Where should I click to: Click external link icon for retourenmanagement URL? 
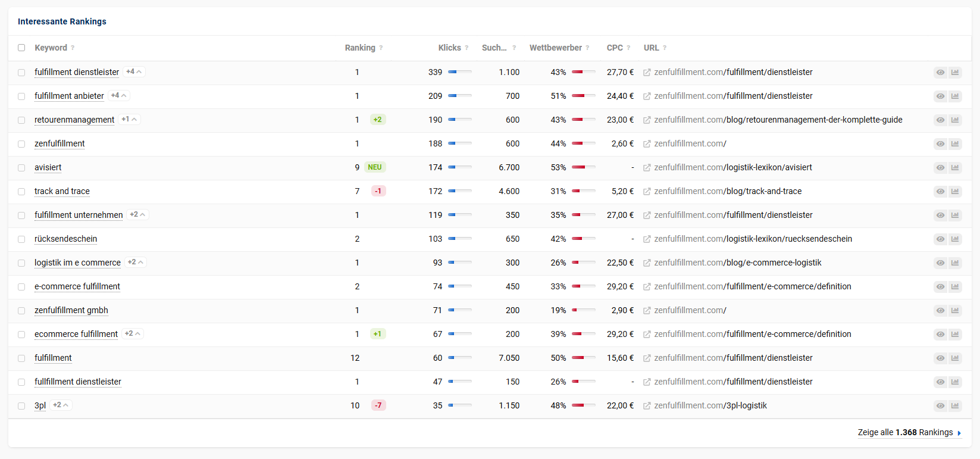tap(647, 120)
